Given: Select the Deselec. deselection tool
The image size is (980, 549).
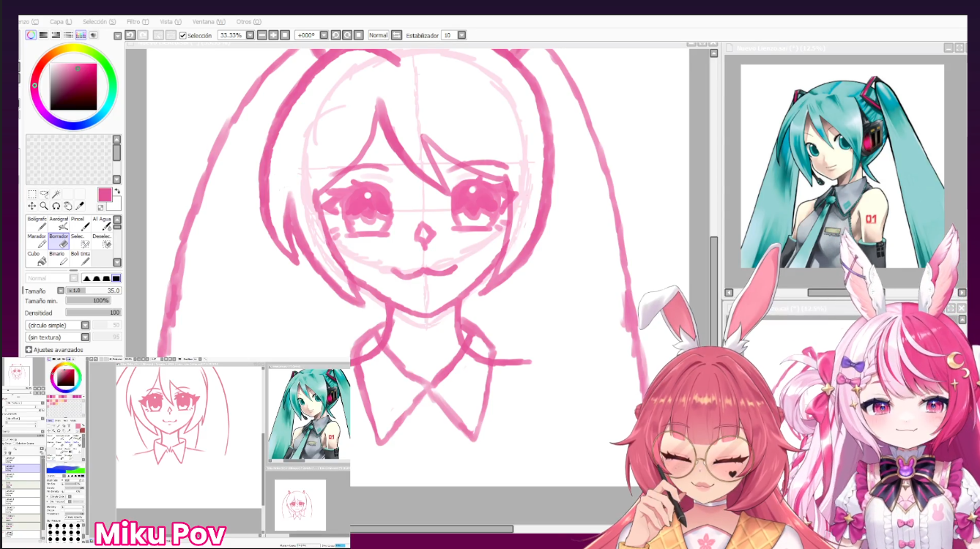Looking at the screenshot, I should [103, 241].
